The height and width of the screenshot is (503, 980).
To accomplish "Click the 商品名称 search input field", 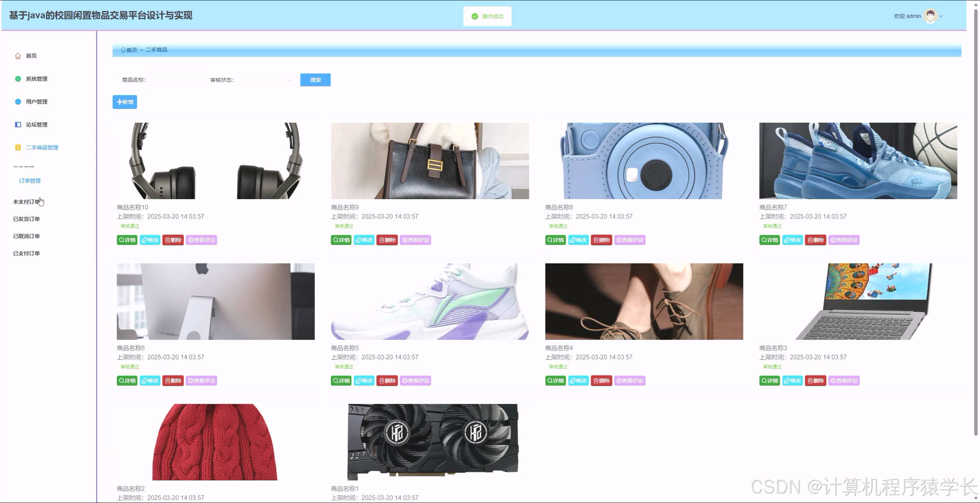I will click(x=179, y=80).
